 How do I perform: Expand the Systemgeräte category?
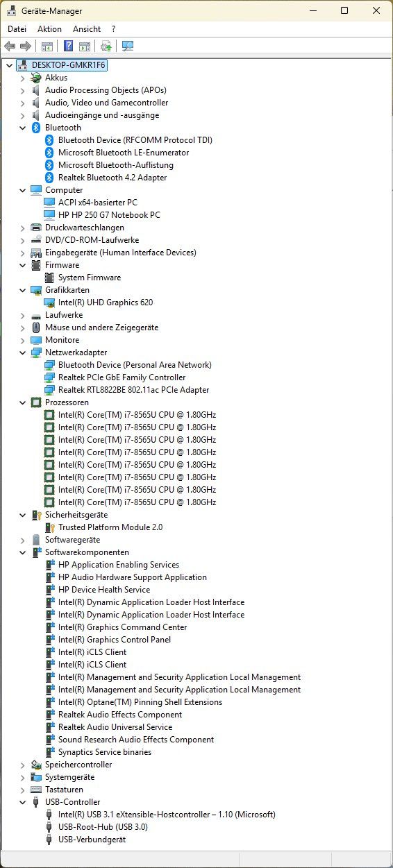tap(22, 777)
